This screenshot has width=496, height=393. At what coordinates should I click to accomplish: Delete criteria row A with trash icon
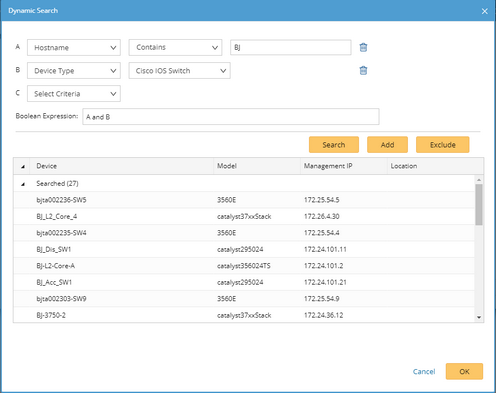[363, 47]
